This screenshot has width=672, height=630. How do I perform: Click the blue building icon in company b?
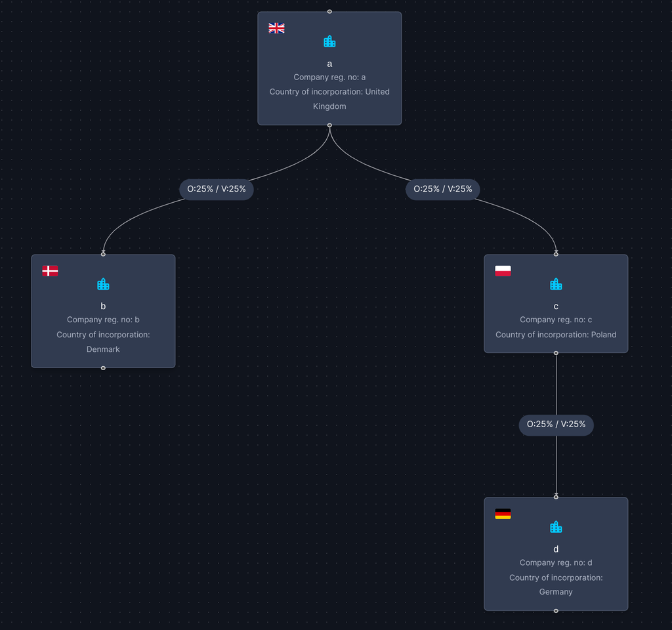[x=103, y=284]
